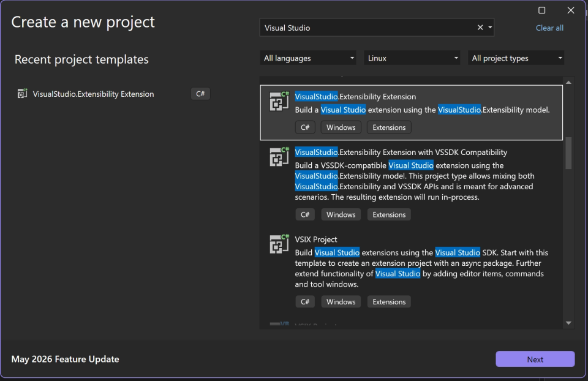Click the recent template icon beside VisualStudio.Extensibility Extension
The image size is (588, 381).
[23, 93]
